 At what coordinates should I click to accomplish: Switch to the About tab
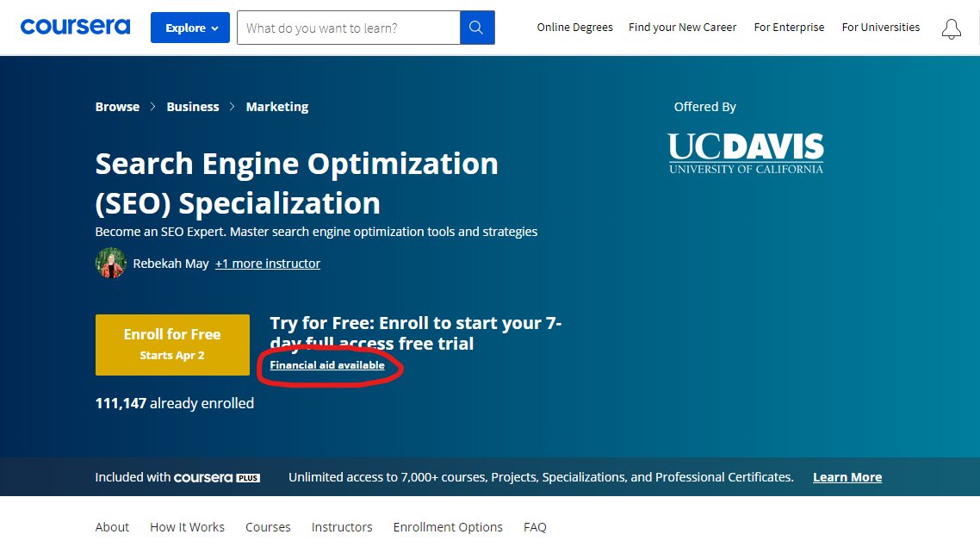(112, 527)
